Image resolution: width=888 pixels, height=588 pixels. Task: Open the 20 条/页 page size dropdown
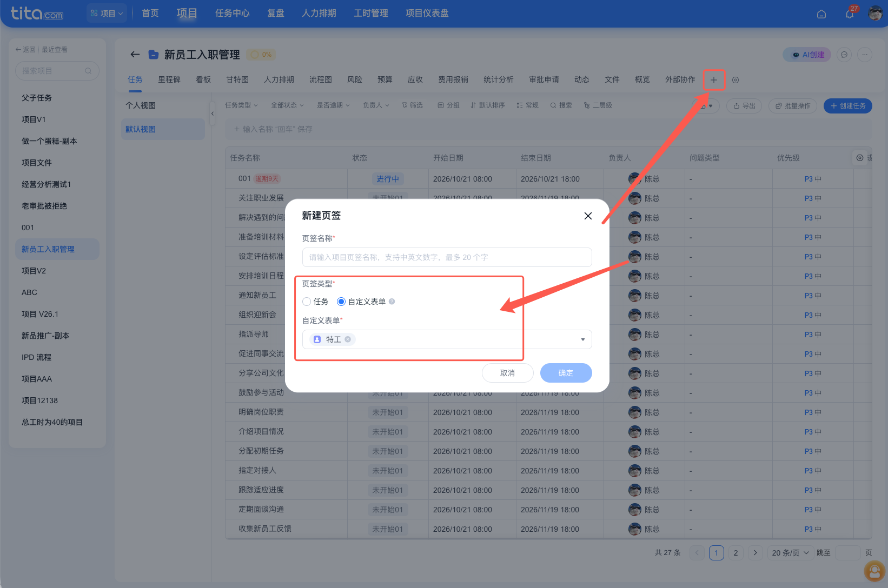click(790, 553)
